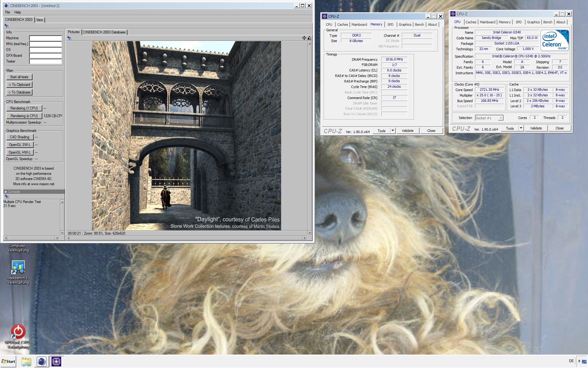Click Close button in Memory CPU-Z window

[x=431, y=131]
